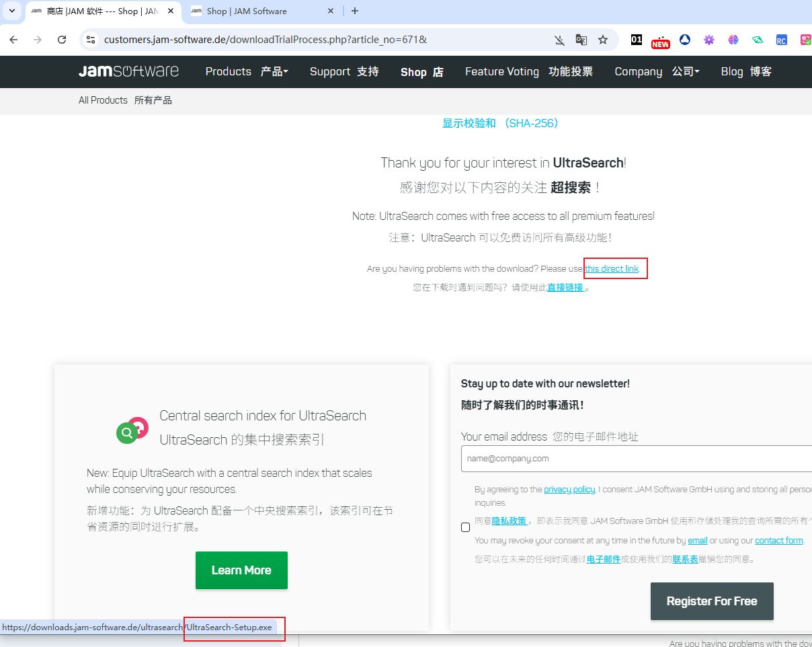Close the '商店 |JAM 软件' active tab

[x=171, y=11]
